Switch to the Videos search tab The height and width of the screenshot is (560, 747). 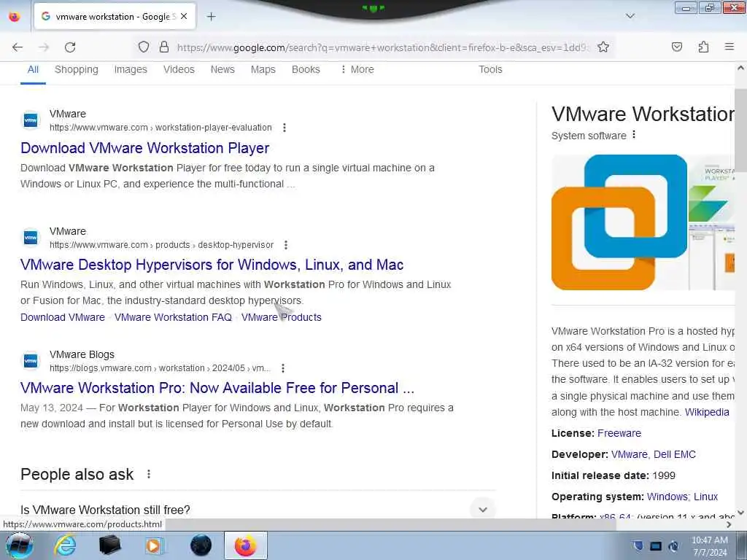click(179, 69)
